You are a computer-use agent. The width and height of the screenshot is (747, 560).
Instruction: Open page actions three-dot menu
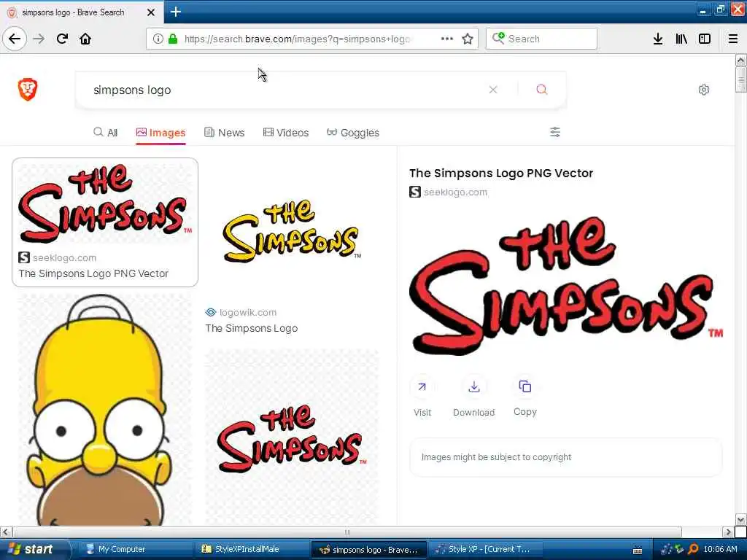[447, 39]
